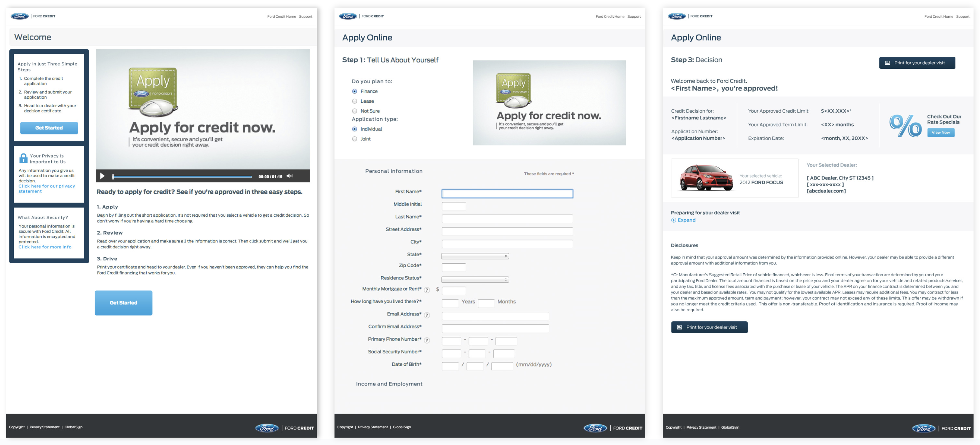980x445 pixels.
Task: Focus the Last Name input field
Action: click(x=507, y=219)
